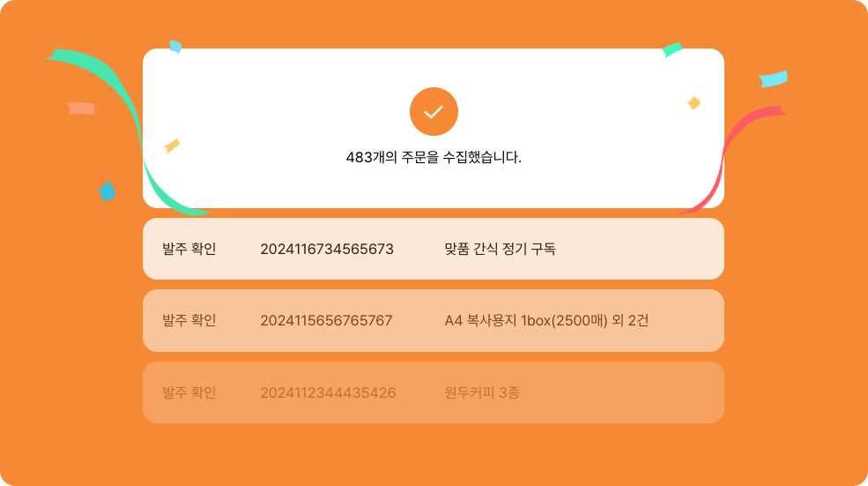Click the mint green confetti at card top right

pos(672,50)
